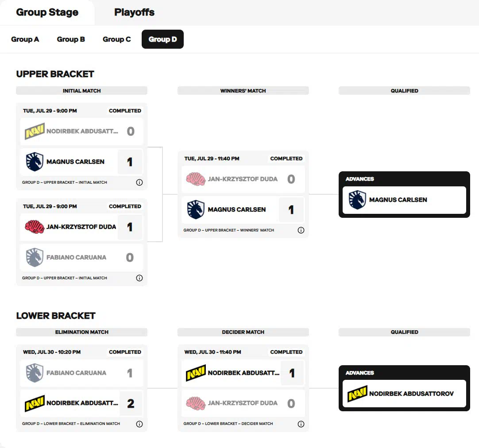
Task: Click NAVI logo in Advances Nodirbek Abdusattorov box
Action: tap(357, 394)
